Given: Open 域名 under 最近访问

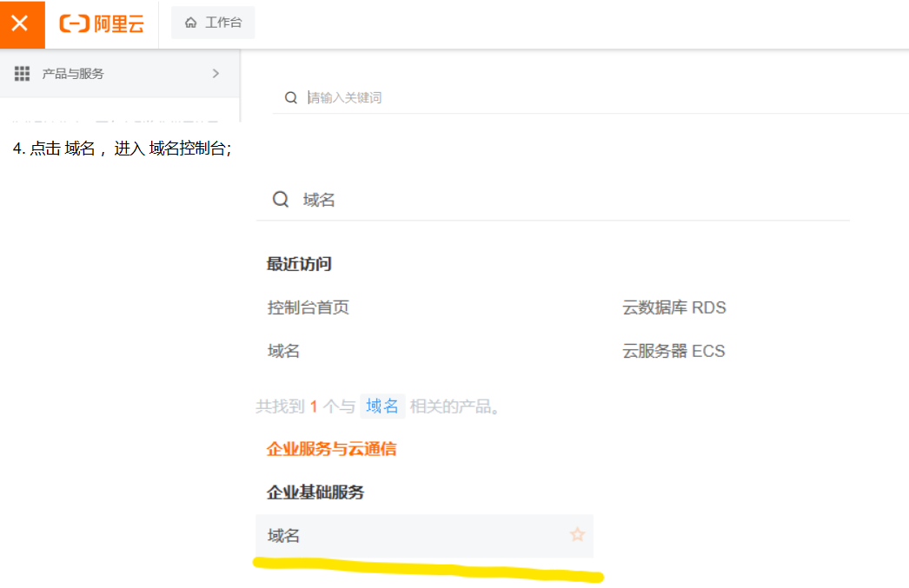Looking at the screenshot, I should [284, 351].
